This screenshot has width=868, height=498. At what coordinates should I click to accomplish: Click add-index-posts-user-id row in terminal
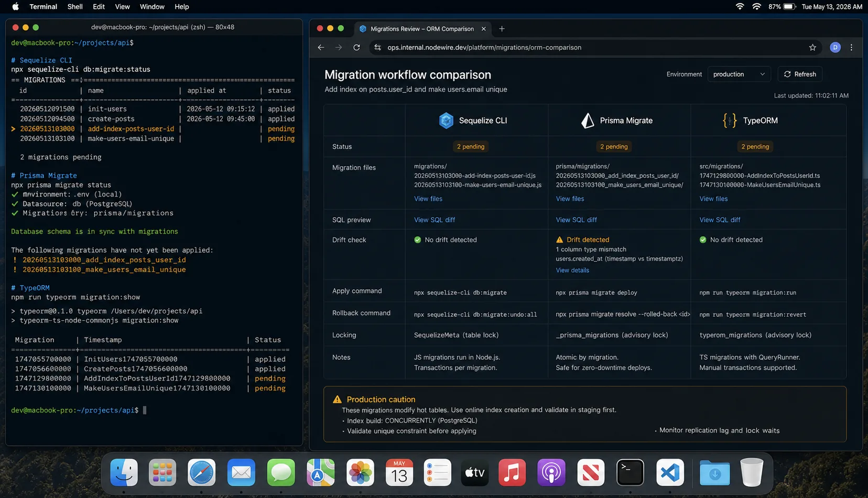coord(153,129)
